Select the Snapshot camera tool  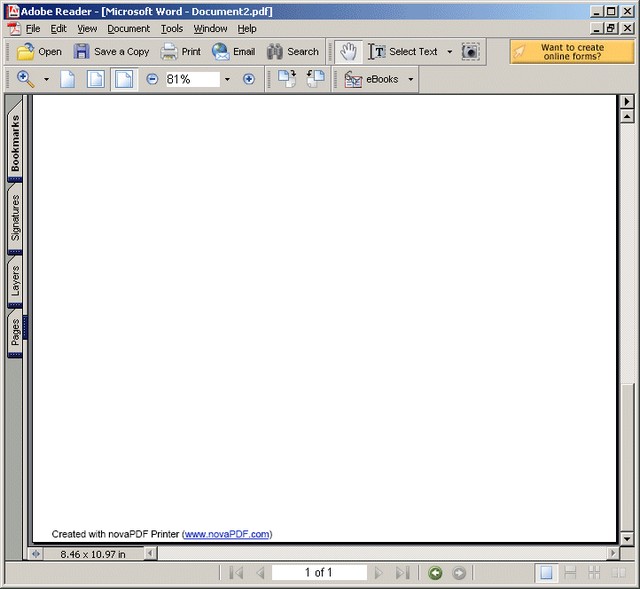[x=470, y=52]
